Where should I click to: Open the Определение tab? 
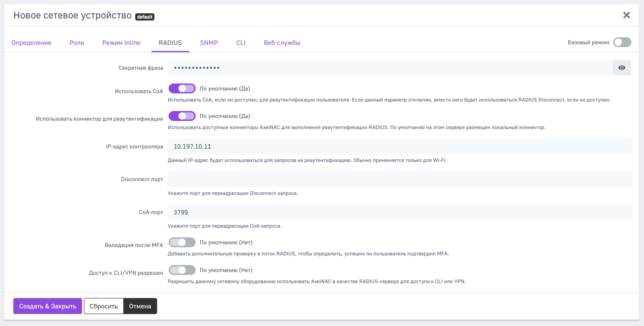(x=31, y=43)
